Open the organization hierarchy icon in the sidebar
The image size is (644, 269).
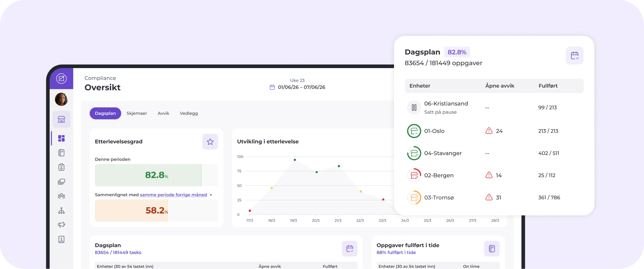tap(61, 211)
